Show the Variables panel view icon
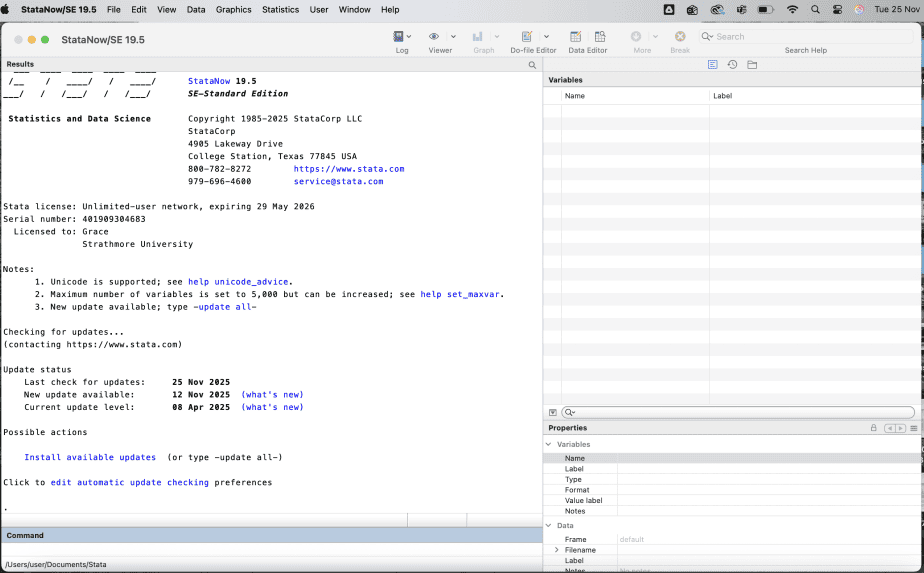This screenshot has height=573, width=924. coord(712,64)
